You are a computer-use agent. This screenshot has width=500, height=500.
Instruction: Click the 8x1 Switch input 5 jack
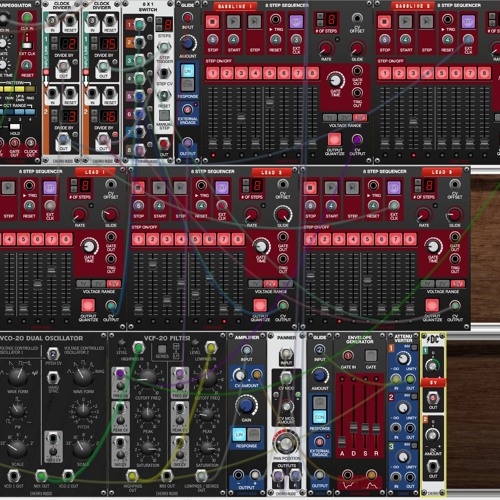pyautogui.click(x=139, y=96)
